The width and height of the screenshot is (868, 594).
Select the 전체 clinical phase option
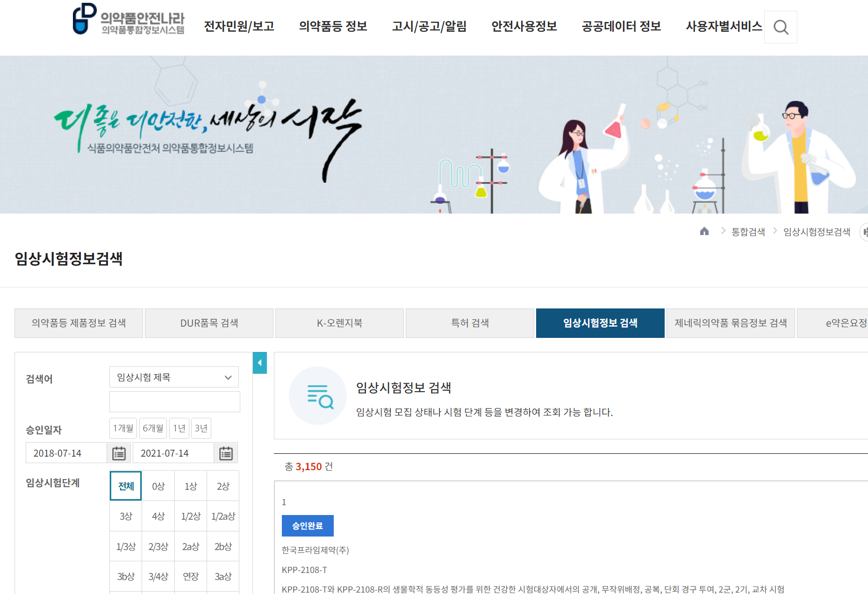click(126, 486)
